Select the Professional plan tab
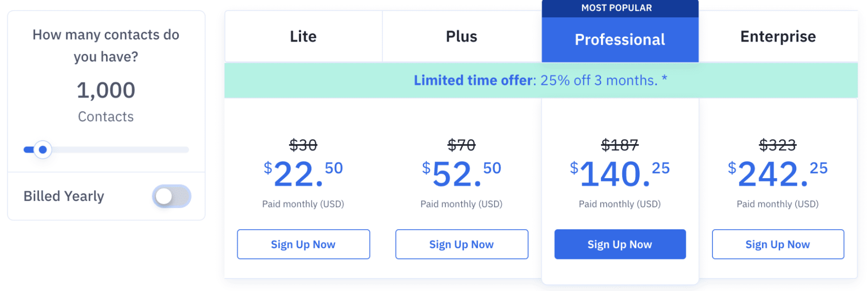868x291 pixels. pos(620,40)
